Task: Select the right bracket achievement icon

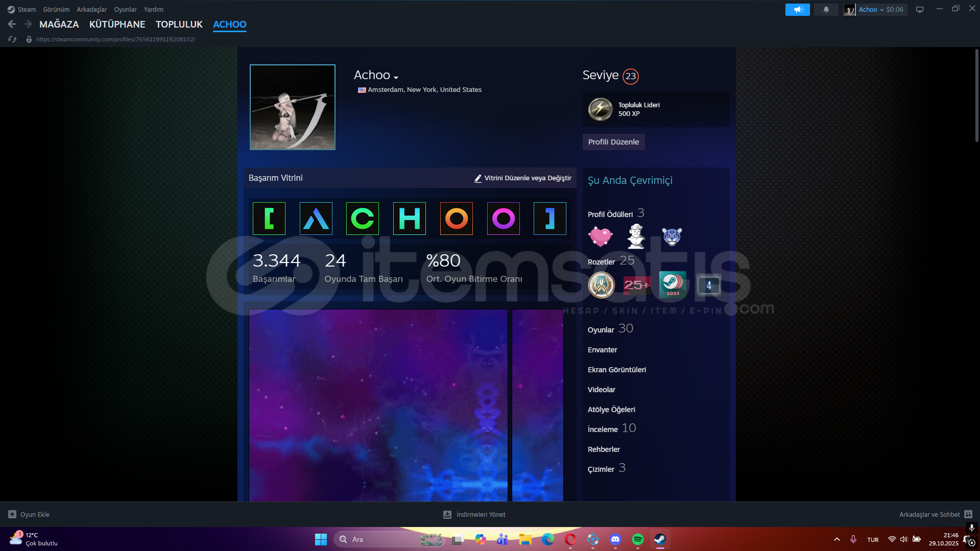Action: 550,219
